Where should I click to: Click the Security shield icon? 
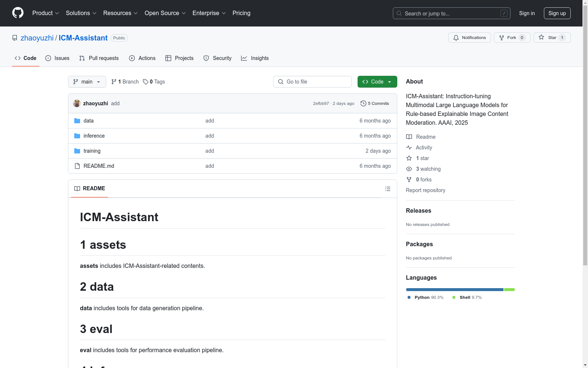(206, 58)
